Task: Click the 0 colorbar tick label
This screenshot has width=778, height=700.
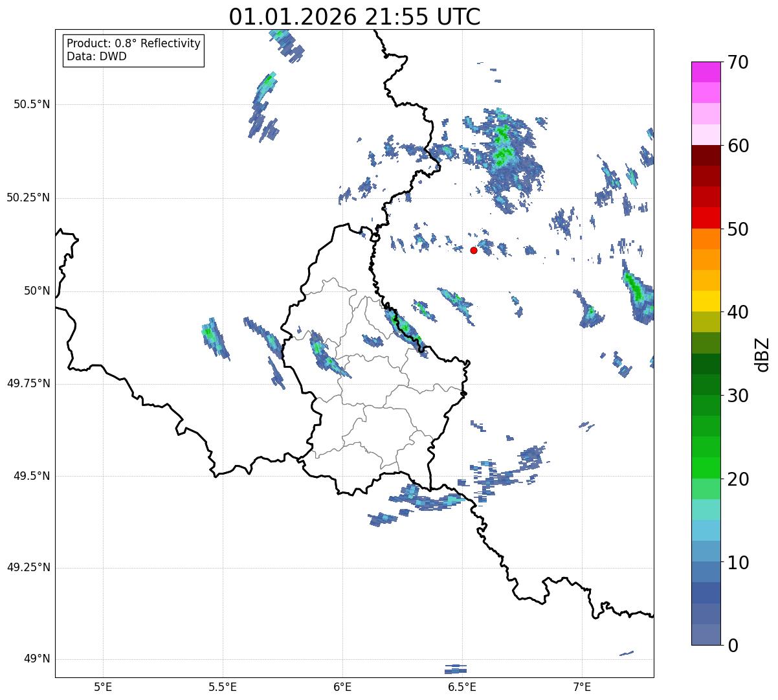Action: click(x=733, y=646)
